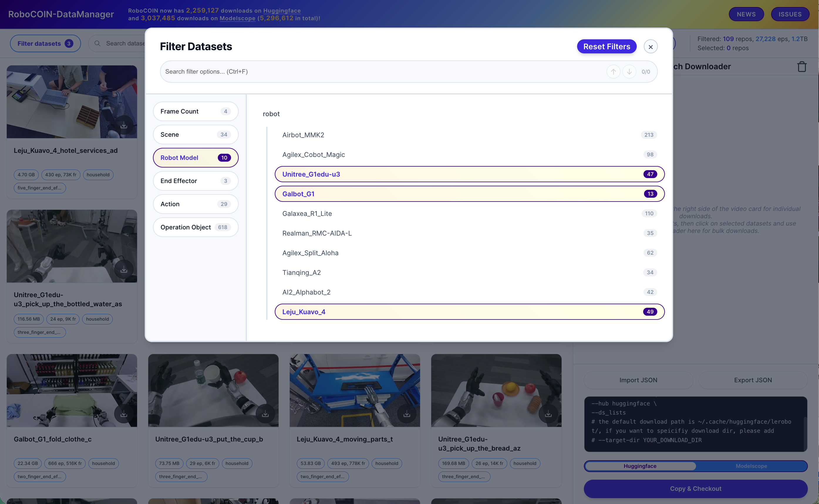This screenshot has width=819, height=504.
Task: Click the Export JSON button
Action: point(753,380)
